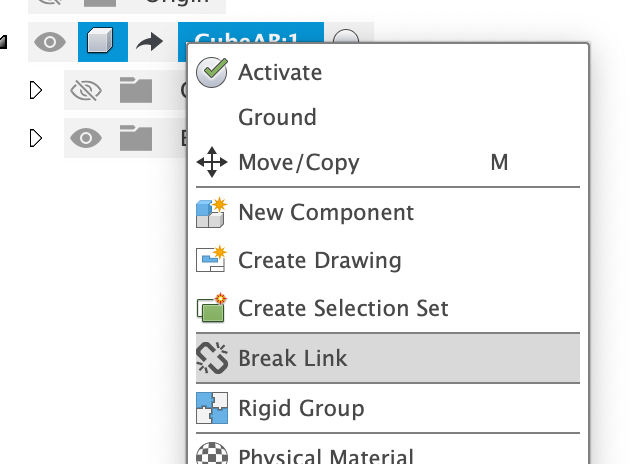Expand the hidden folder's disclosure triangle
This screenshot has width=632, height=464.
[37, 91]
